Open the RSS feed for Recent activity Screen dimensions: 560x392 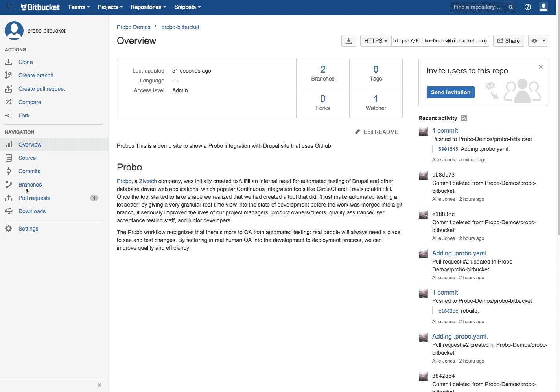(464, 118)
